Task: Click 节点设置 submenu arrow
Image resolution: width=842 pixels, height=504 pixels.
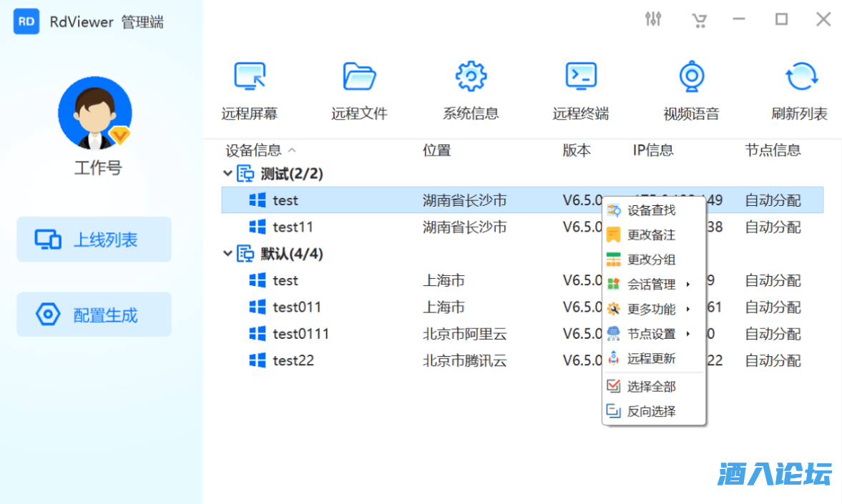Action: [x=688, y=334]
